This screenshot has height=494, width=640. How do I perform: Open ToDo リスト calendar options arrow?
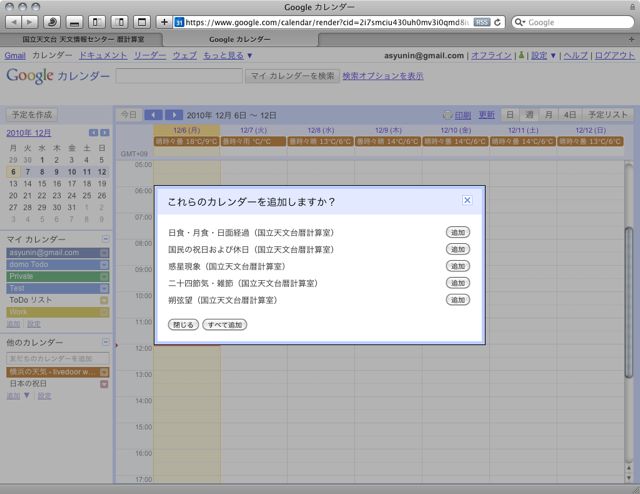104,300
